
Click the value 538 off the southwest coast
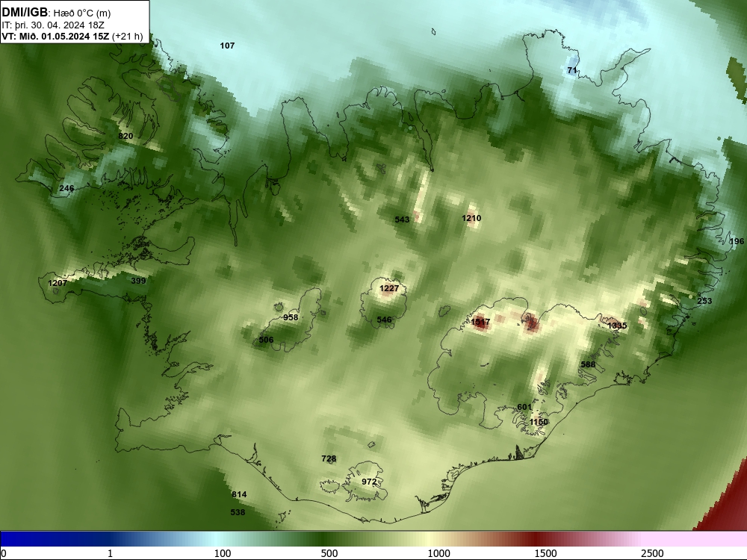[x=238, y=513]
